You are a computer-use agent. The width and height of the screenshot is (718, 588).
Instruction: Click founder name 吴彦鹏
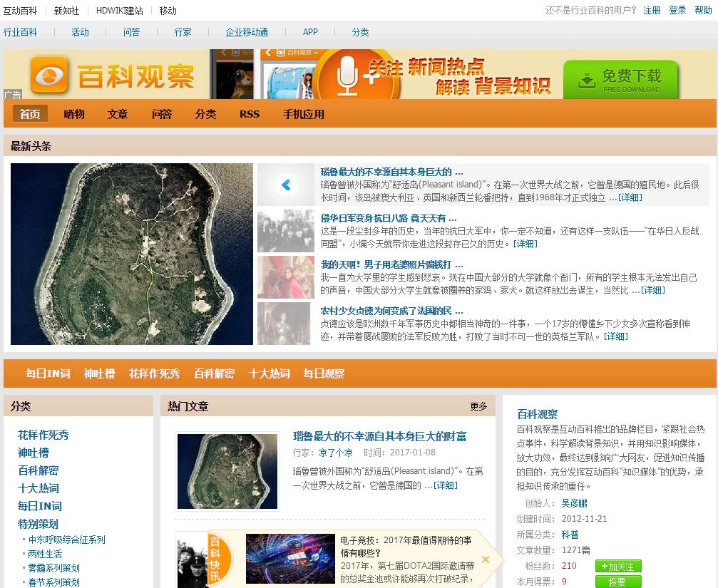(x=574, y=503)
